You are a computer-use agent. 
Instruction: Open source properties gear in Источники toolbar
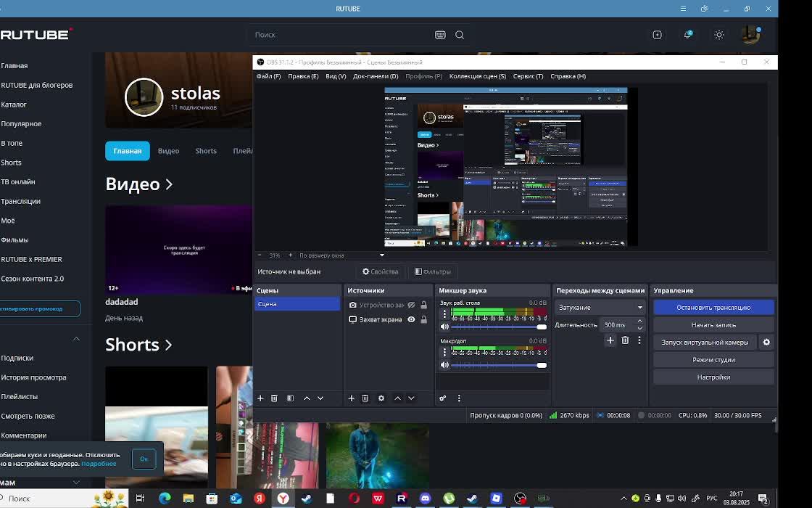coord(381,398)
